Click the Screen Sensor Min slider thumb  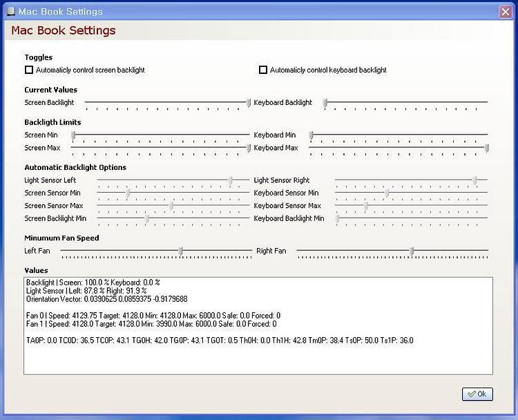(128, 193)
